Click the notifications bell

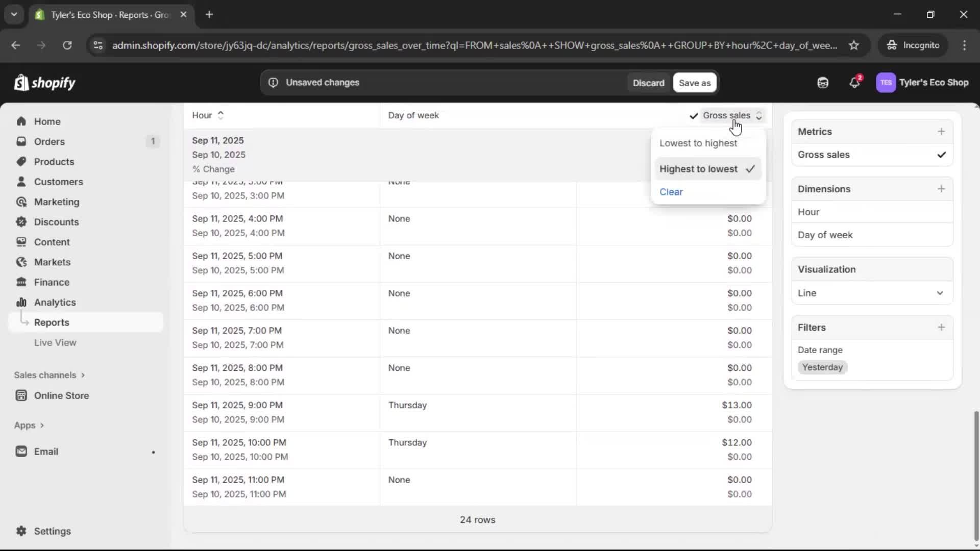(855, 82)
